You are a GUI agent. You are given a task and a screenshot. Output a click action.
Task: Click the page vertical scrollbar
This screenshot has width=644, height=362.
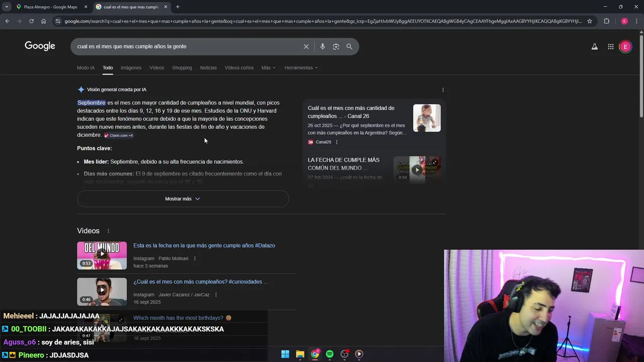[641, 75]
